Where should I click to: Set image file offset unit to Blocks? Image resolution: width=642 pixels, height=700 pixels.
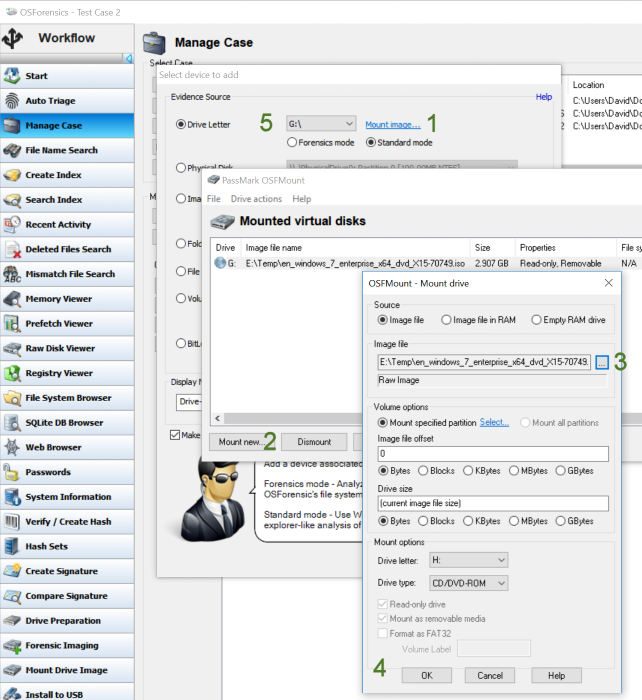pyautogui.click(x=423, y=471)
